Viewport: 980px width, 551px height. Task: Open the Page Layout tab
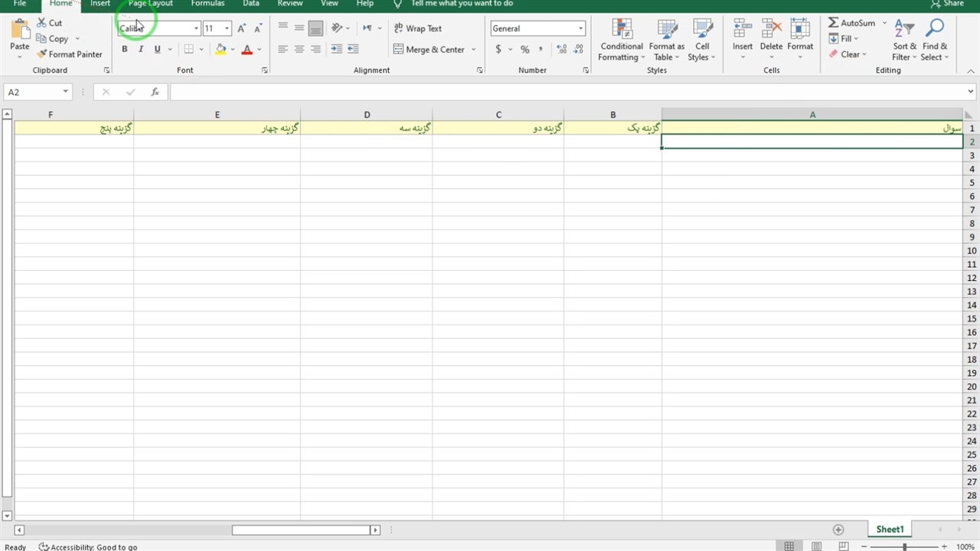tap(150, 4)
